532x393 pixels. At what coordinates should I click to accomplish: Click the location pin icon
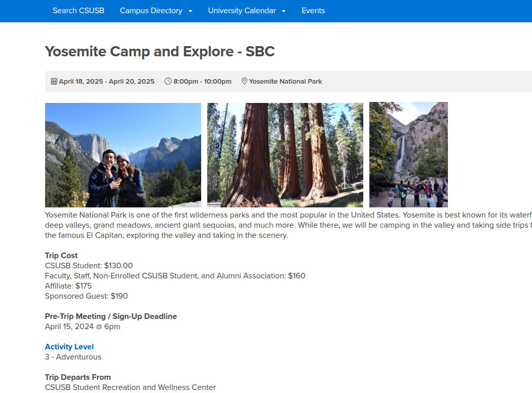pyautogui.click(x=244, y=82)
